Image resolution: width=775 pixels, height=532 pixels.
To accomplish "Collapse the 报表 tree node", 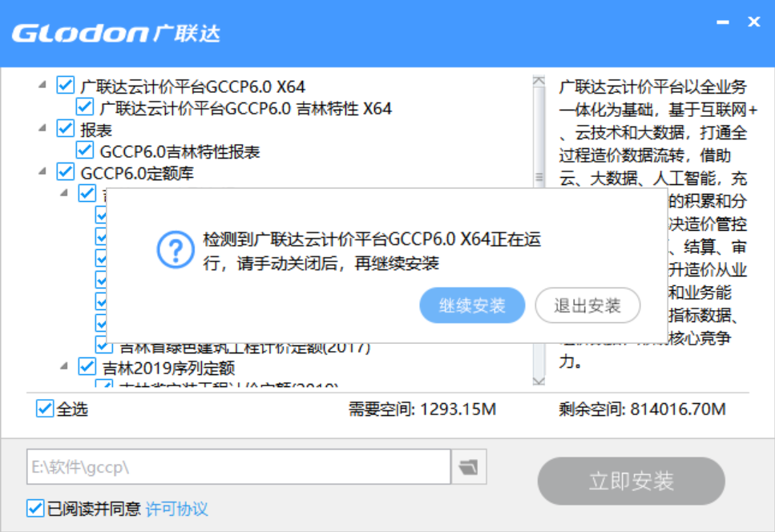I will (x=42, y=128).
